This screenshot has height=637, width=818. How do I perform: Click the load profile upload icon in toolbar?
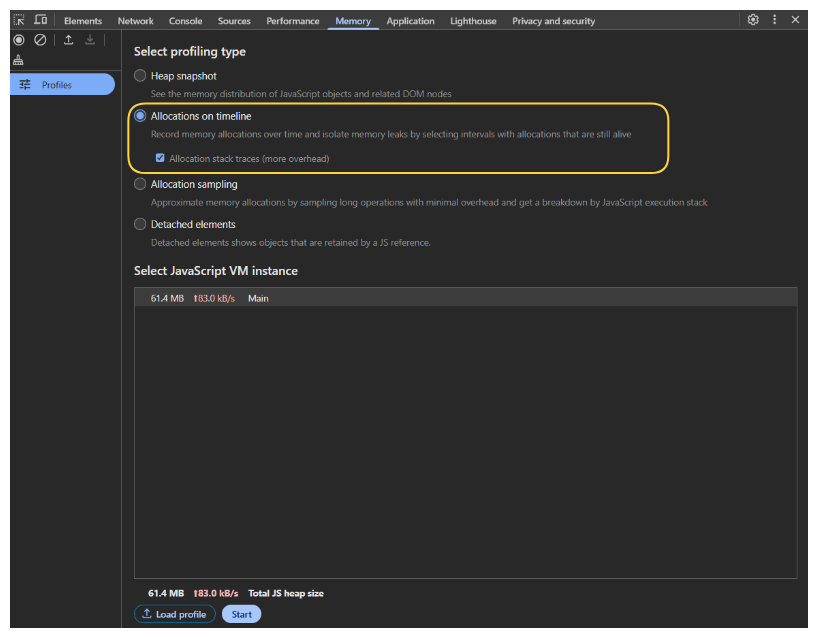pos(68,40)
